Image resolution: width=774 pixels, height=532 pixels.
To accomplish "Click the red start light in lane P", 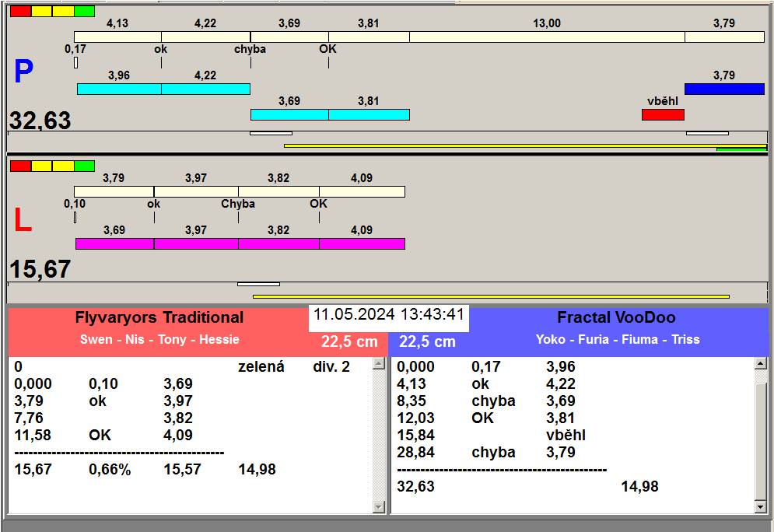I will point(20,12).
